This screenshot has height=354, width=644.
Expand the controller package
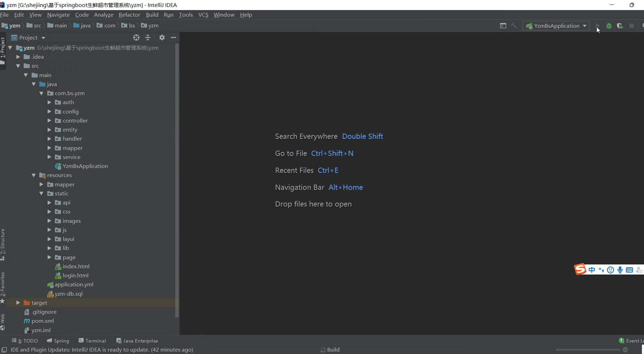coord(49,120)
